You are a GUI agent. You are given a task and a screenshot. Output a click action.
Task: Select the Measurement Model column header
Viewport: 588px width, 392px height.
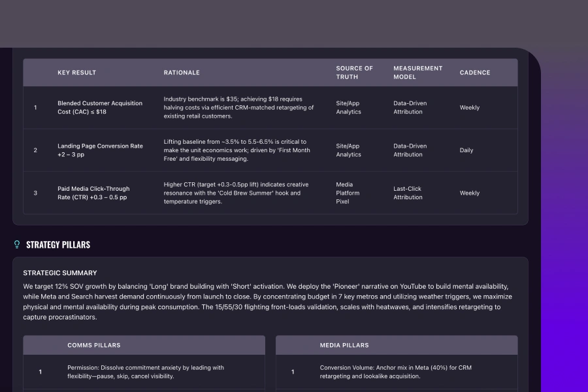pos(417,73)
